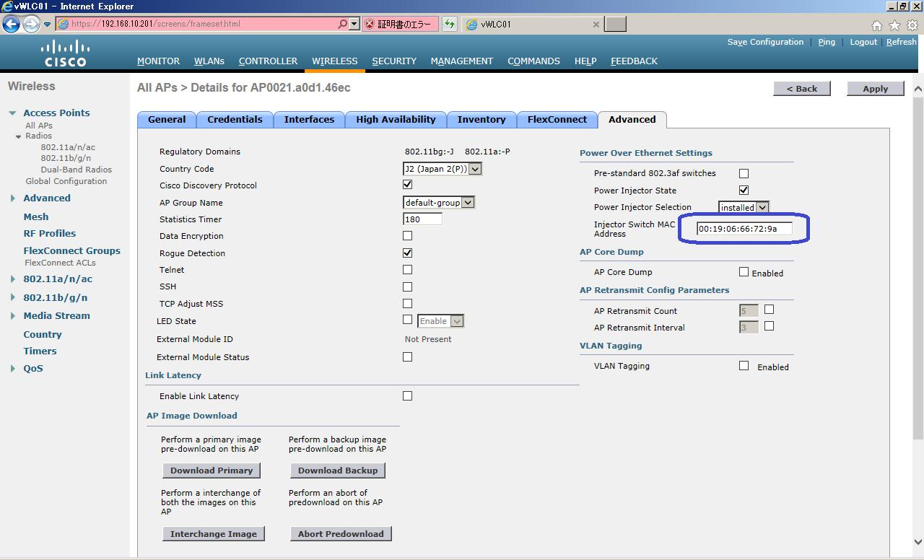The height and width of the screenshot is (560, 924).
Task: Enable the TCP Adjust MSS checkbox
Action: pyautogui.click(x=407, y=303)
